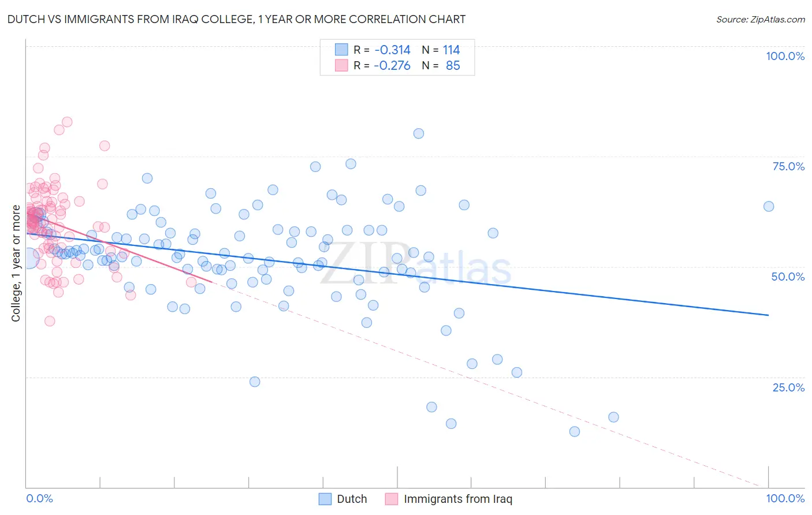The image size is (812, 515).
Task: Click the 0.0% x-axis label
Action: pyautogui.click(x=39, y=498)
